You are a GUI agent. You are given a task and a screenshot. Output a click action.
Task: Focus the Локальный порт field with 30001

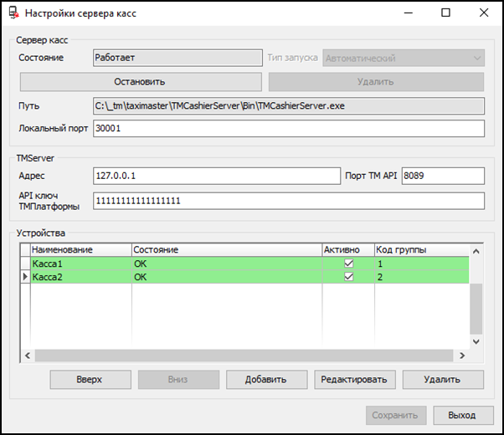click(289, 129)
